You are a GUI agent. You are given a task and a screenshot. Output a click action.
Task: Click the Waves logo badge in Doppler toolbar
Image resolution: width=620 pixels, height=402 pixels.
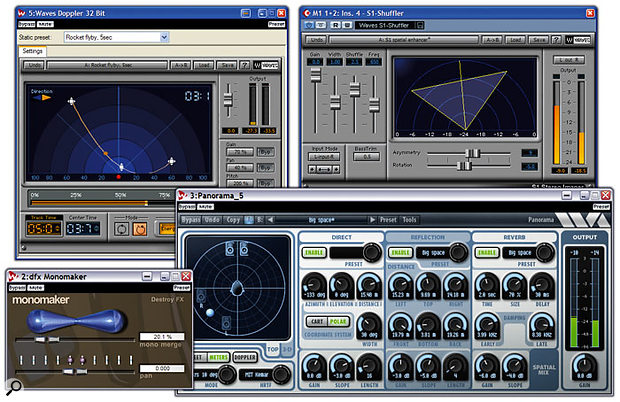(266, 65)
